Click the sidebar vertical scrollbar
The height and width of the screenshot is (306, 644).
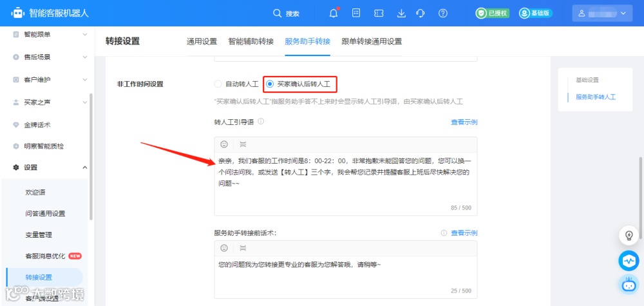tap(91, 157)
